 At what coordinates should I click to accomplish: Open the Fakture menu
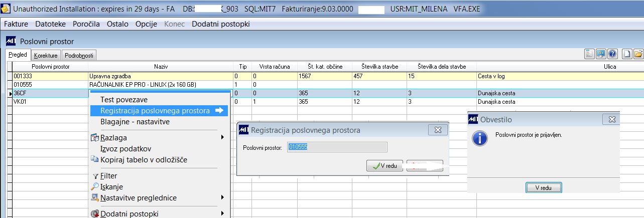pyautogui.click(x=16, y=24)
